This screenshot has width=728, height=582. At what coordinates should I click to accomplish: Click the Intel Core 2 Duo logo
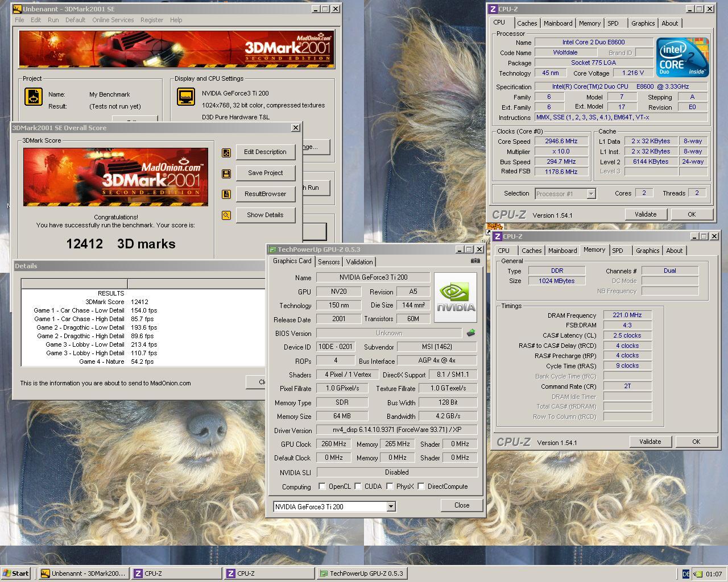pyautogui.click(x=682, y=57)
